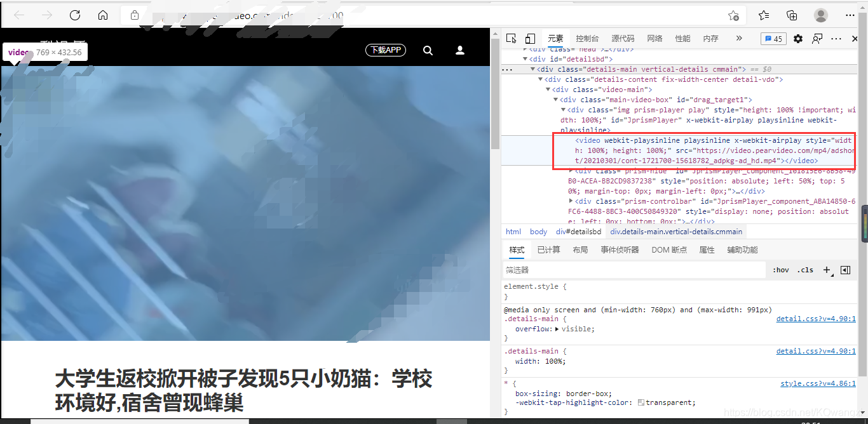Open the user profile avatar in browser toolbar
This screenshot has height=424, width=868.
(821, 15)
